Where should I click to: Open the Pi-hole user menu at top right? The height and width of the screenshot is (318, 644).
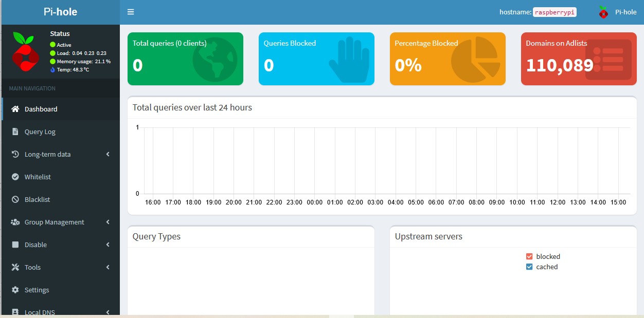click(618, 12)
